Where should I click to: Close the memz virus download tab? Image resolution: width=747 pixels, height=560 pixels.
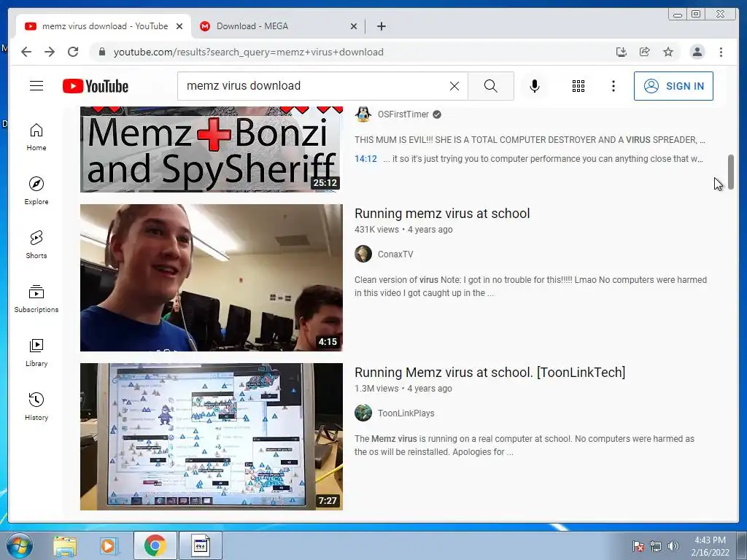point(179,26)
